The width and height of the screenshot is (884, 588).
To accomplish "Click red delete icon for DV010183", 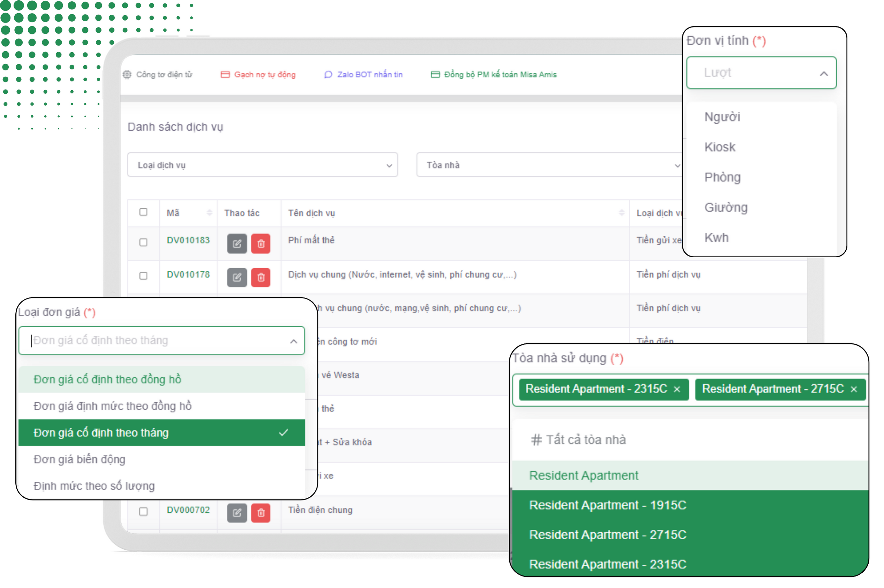I will [x=261, y=244].
